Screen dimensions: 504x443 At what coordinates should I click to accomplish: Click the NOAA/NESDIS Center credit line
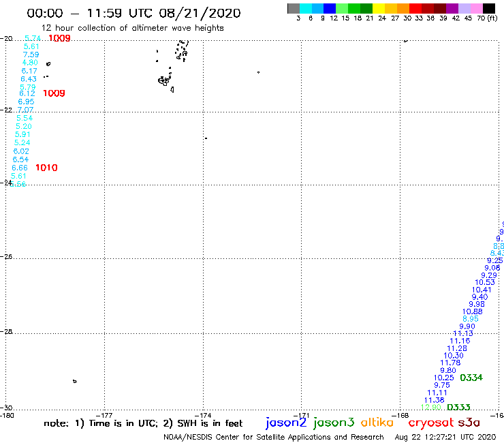tap(274, 437)
